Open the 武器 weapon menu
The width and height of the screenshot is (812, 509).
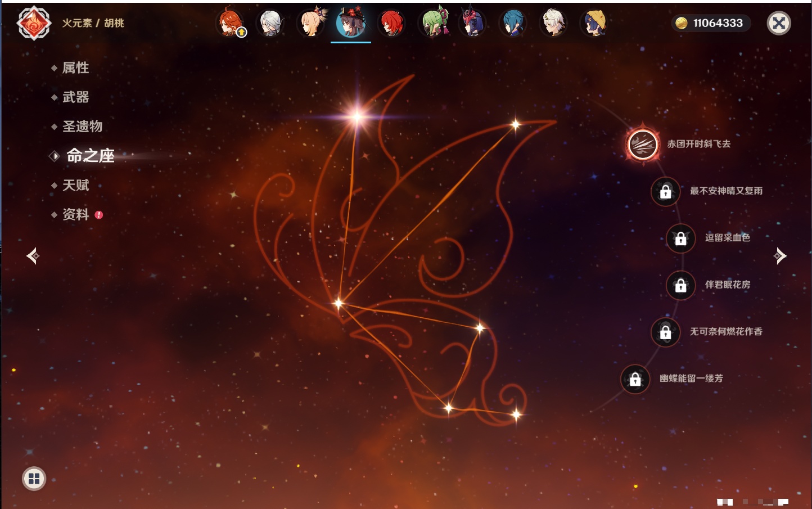[75, 97]
